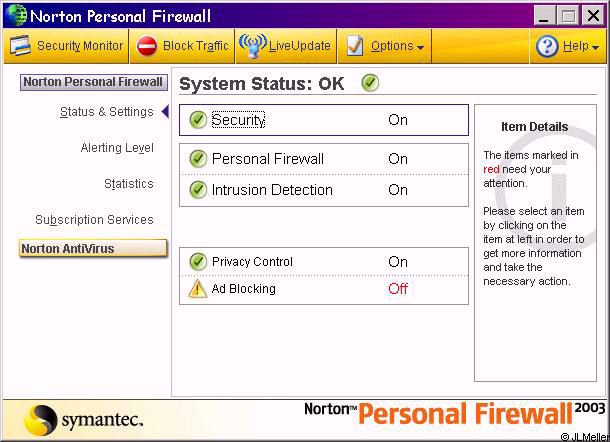Select the Privacy Control row
610x442 pixels.
[x=323, y=262]
